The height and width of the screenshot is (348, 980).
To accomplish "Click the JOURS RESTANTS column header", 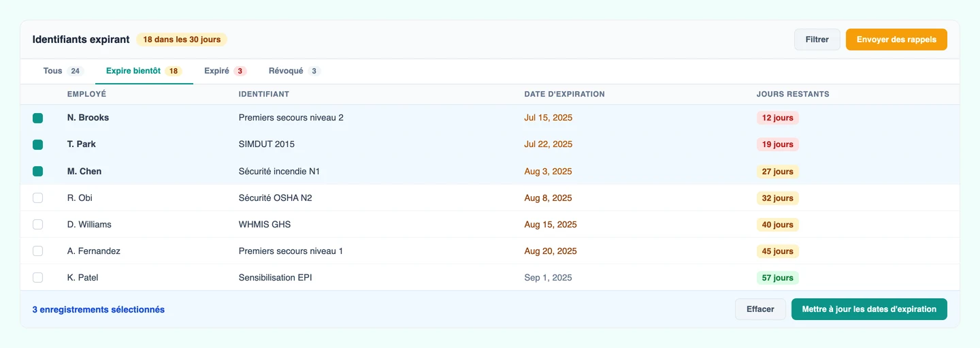I will pyautogui.click(x=793, y=94).
